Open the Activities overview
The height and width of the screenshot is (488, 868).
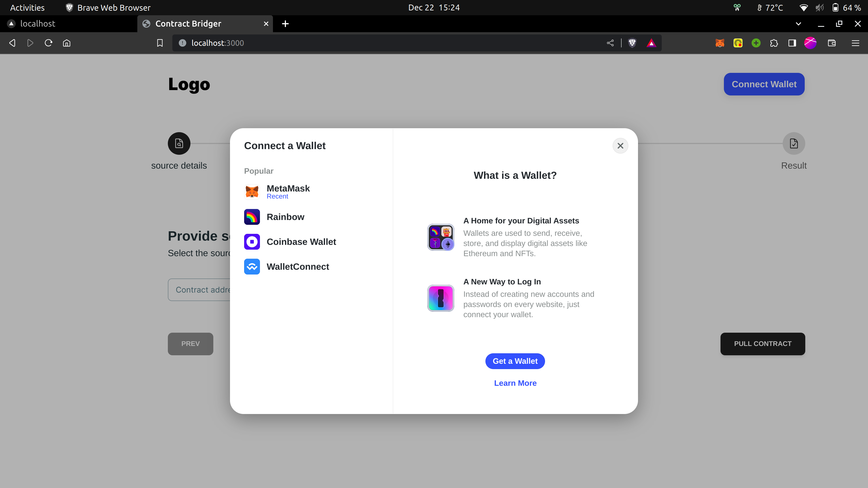[x=27, y=7]
